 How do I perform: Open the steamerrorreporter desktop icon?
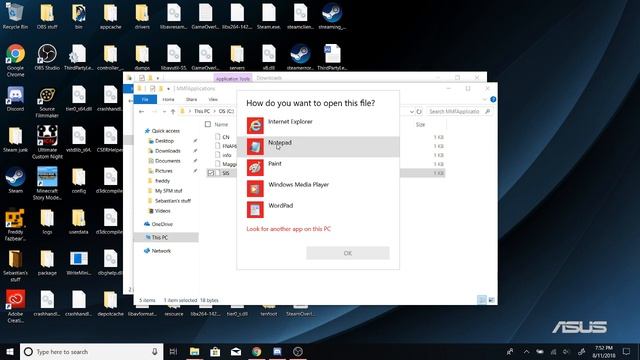pos(300,57)
